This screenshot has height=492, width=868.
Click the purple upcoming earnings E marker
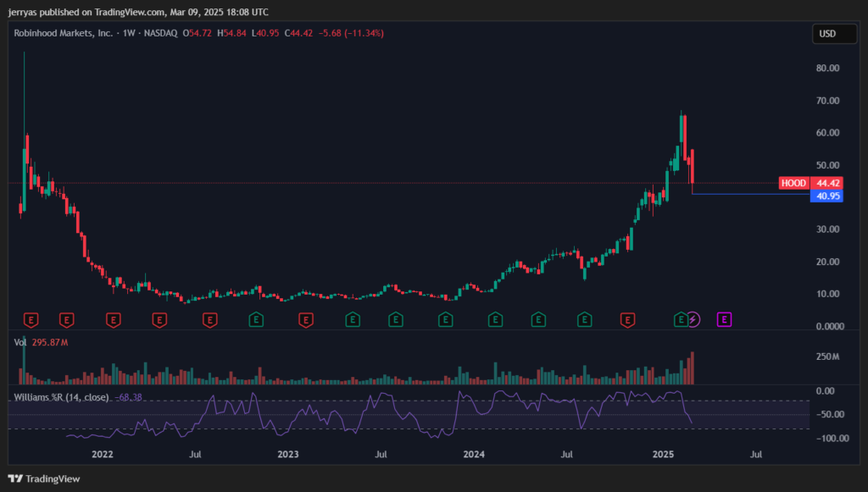click(725, 319)
